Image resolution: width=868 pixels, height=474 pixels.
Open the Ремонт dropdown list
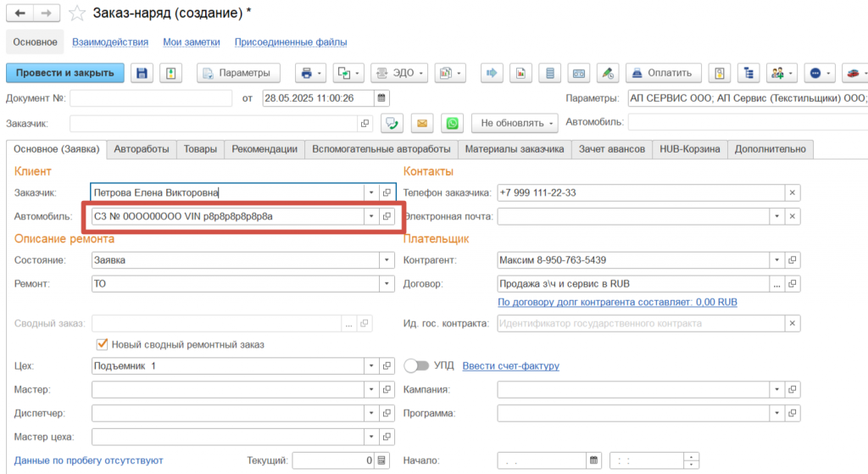point(387,284)
